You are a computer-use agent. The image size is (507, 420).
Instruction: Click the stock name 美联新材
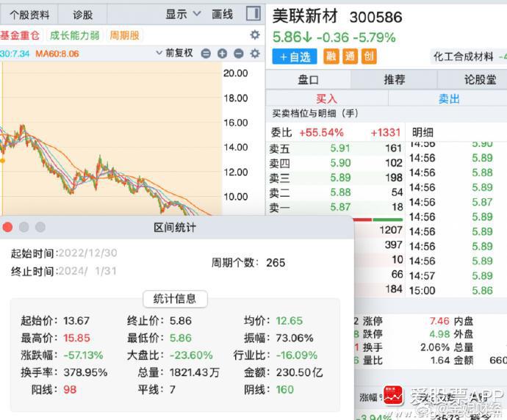[x=305, y=16]
